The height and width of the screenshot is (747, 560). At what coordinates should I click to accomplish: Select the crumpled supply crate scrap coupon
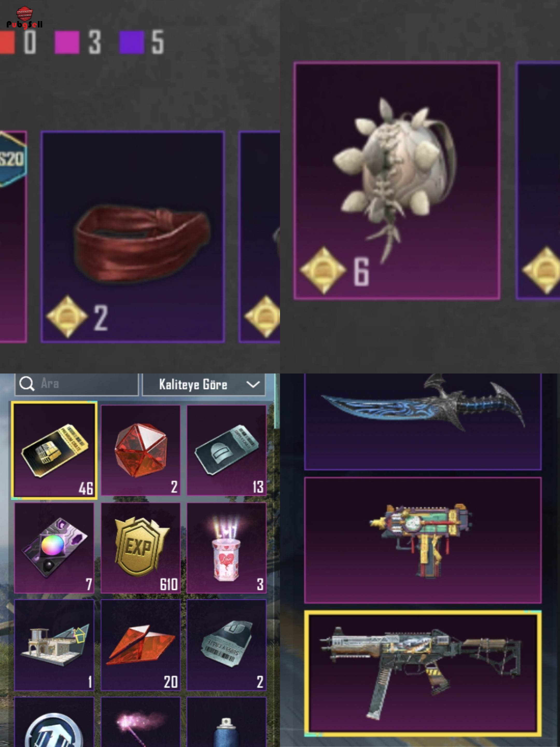coord(227,645)
